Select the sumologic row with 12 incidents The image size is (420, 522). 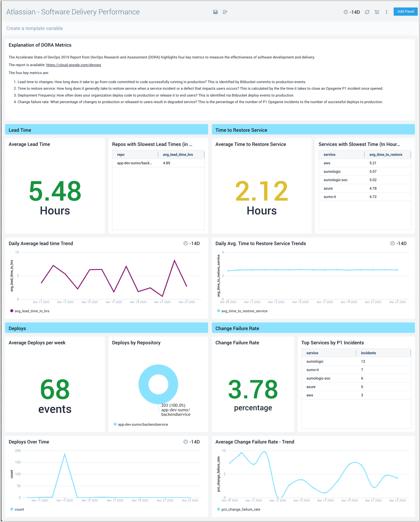coord(356,362)
